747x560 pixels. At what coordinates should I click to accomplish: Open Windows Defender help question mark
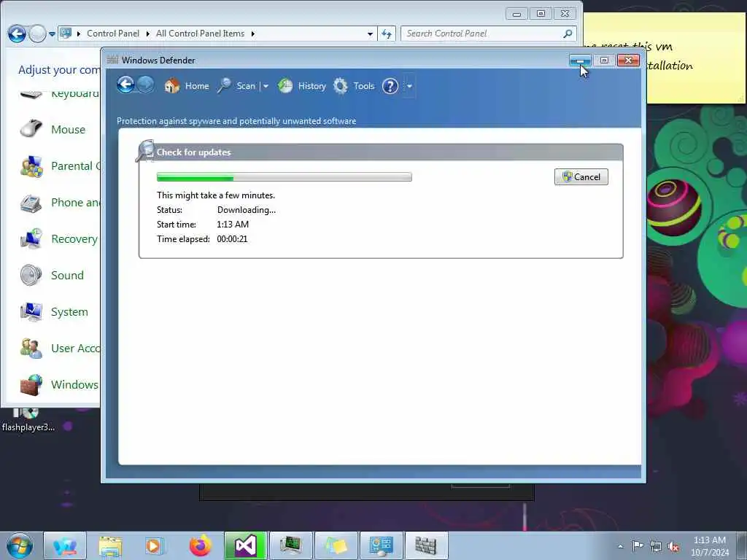[390, 86]
